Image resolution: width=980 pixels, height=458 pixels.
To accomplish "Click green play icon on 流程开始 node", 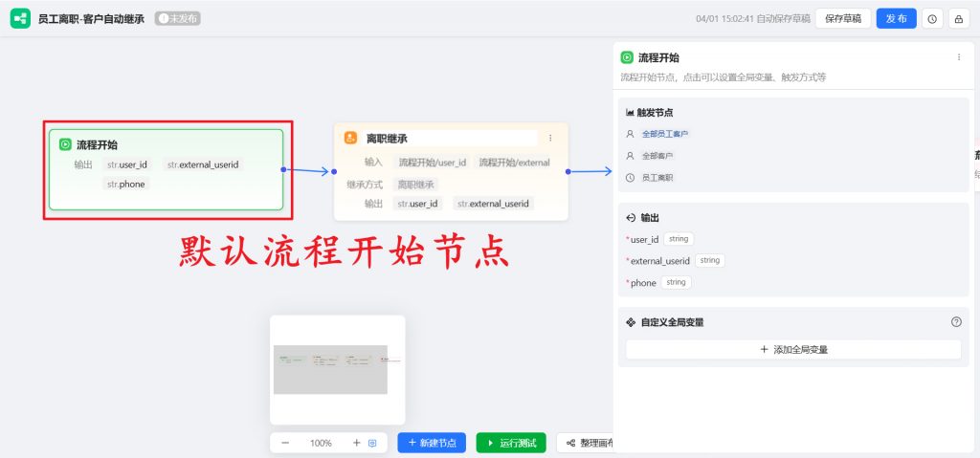I will (x=65, y=144).
